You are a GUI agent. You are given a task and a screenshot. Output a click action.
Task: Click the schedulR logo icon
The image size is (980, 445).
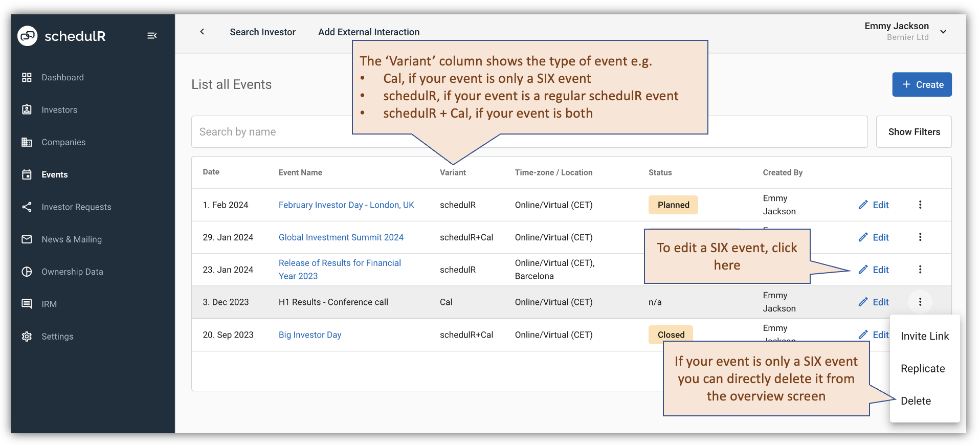coord(28,36)
